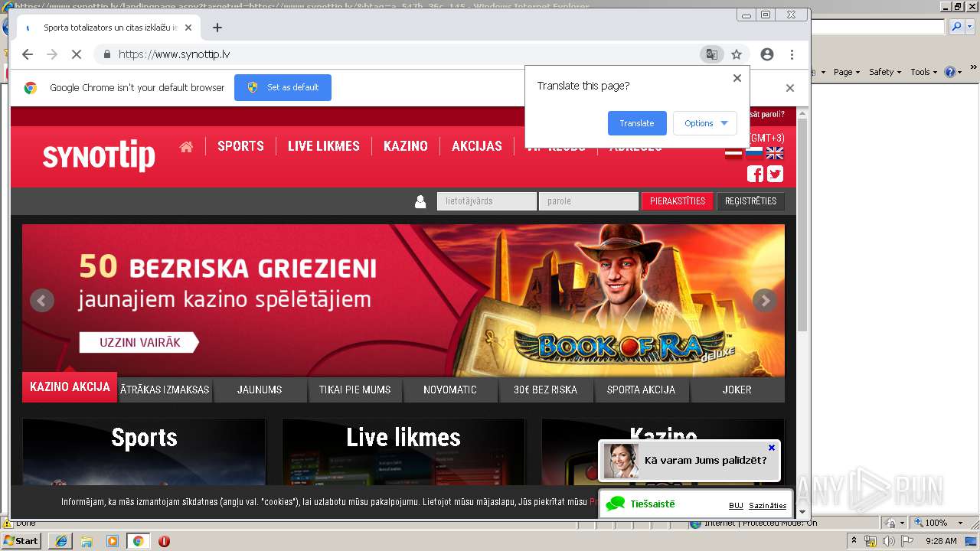Click the Chrome address bar URL
Viewport: 980px width, 551px height.
coord(175,54)
